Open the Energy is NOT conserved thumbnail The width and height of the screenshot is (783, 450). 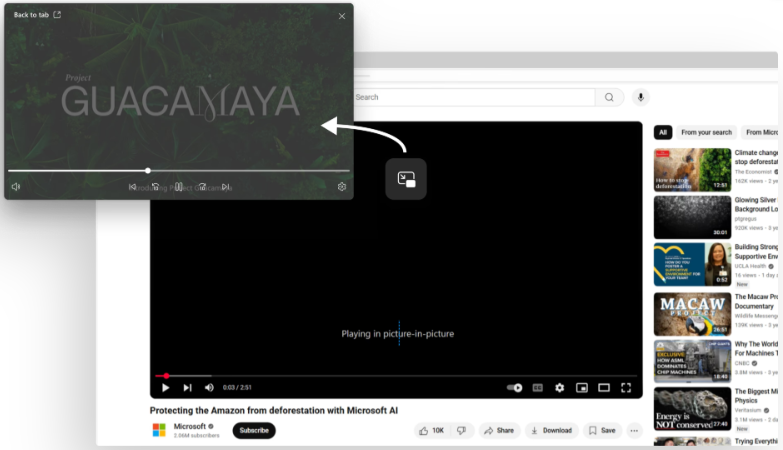692,409
